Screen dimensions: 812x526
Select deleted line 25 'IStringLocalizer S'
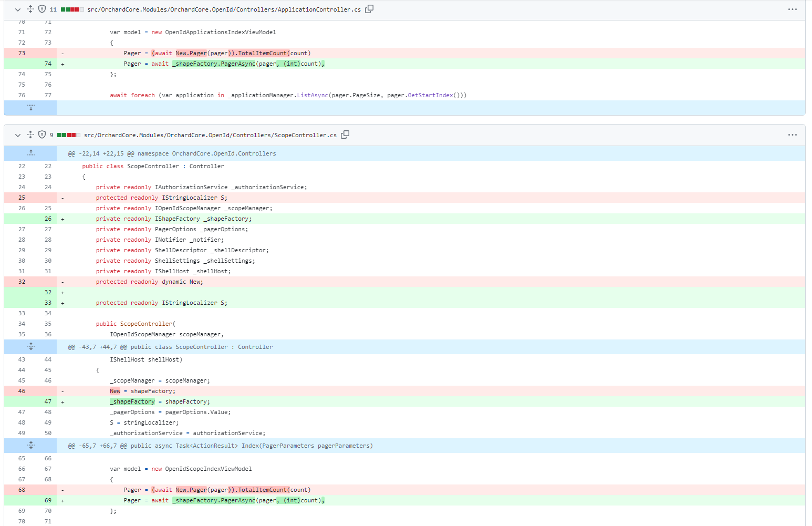tap(162, 198)
